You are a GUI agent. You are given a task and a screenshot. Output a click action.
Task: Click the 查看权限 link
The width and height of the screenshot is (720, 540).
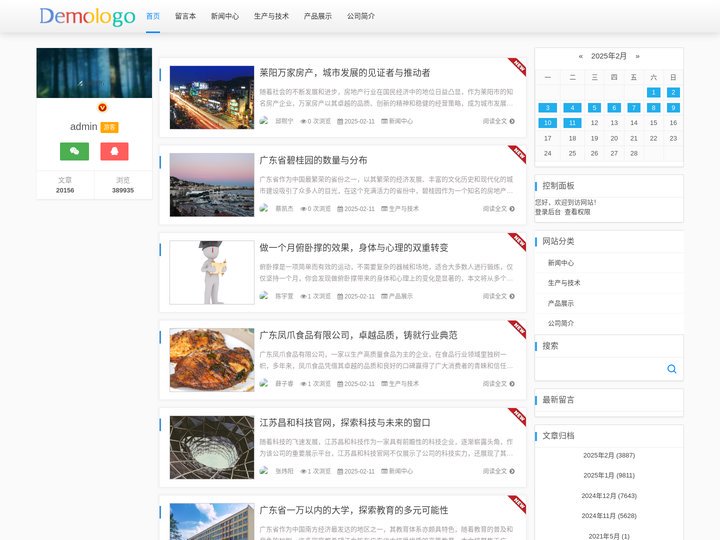[578, 212]
